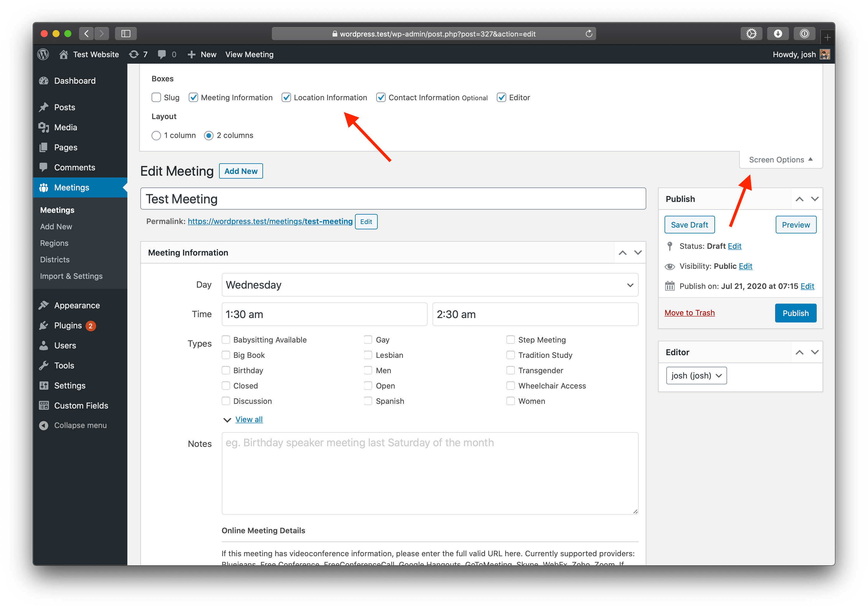
Task: Expand types with View all link
Action: point(249,419)
